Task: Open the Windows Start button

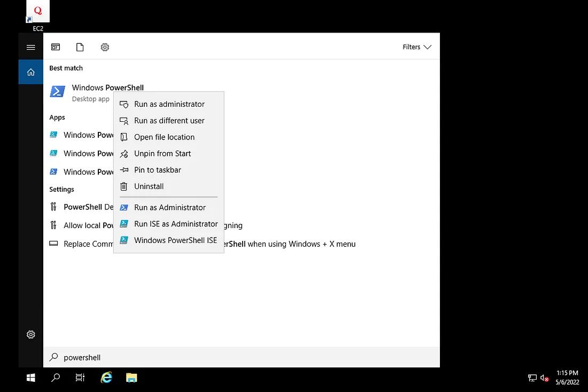Action: tap(31, 378)
